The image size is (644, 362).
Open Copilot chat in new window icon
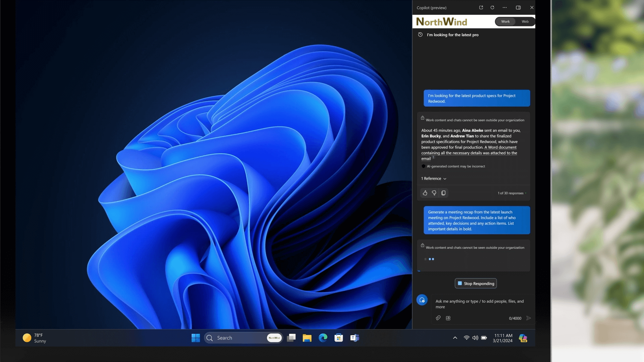pyautogui.click(x=481, y=7)
